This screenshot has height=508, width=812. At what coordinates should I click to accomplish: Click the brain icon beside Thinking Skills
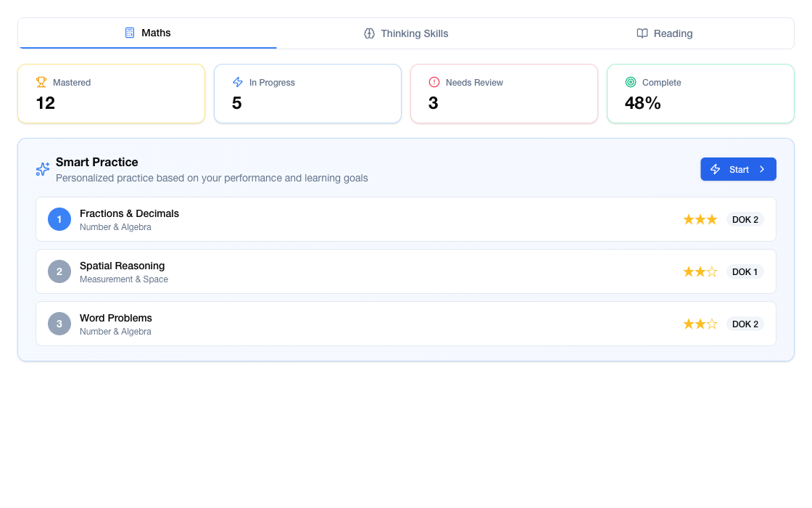pyautogui.click(x=370, y=33)
